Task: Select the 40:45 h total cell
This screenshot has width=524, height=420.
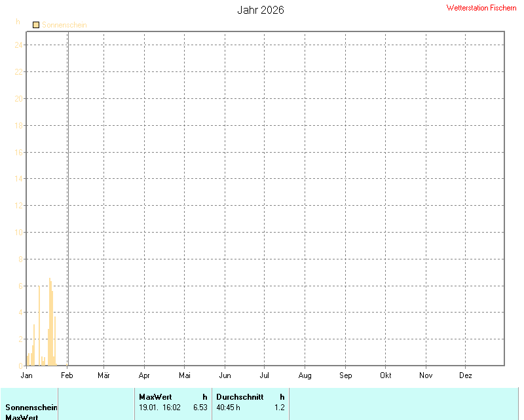Action: [228, 407]
